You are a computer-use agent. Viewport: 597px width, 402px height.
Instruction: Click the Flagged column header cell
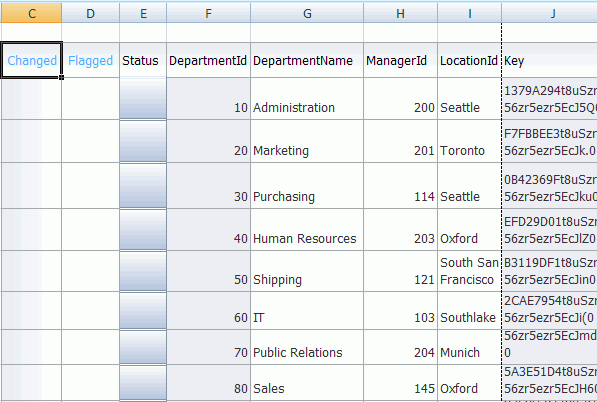click(91, 60)
